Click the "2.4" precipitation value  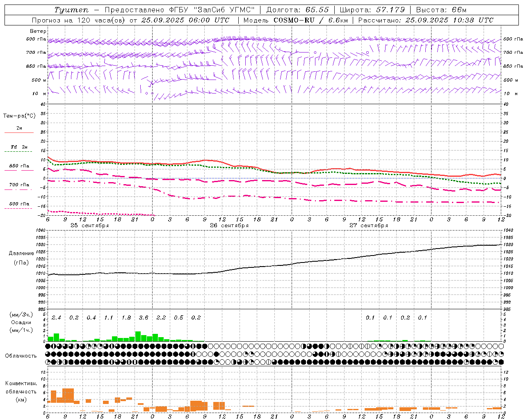[56, 318]
